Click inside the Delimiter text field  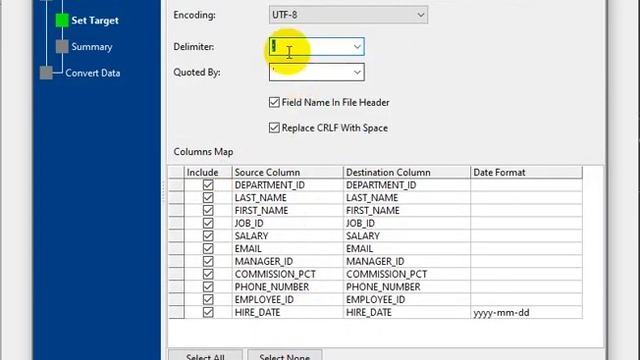tap(310, 47)
